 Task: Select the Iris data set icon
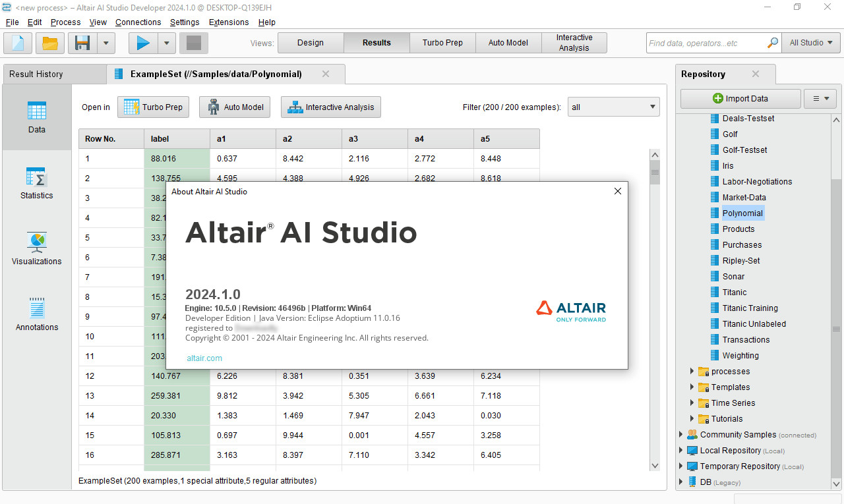pyautogui.click(x=715, y=166)
